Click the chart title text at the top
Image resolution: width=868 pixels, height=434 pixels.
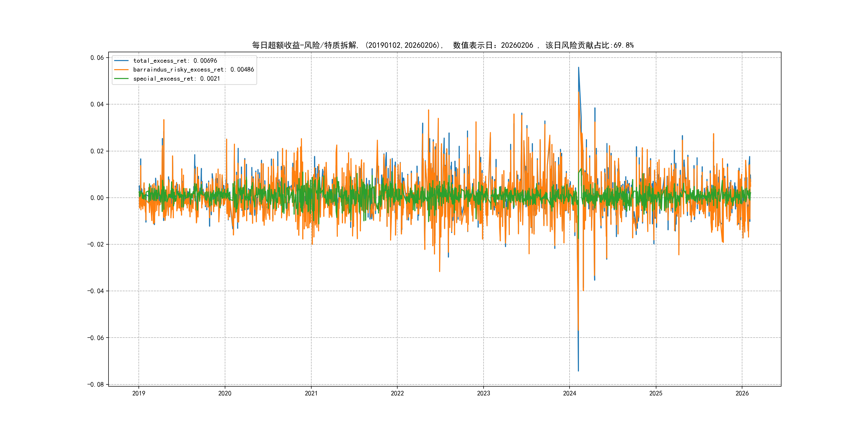pos(442,45)
